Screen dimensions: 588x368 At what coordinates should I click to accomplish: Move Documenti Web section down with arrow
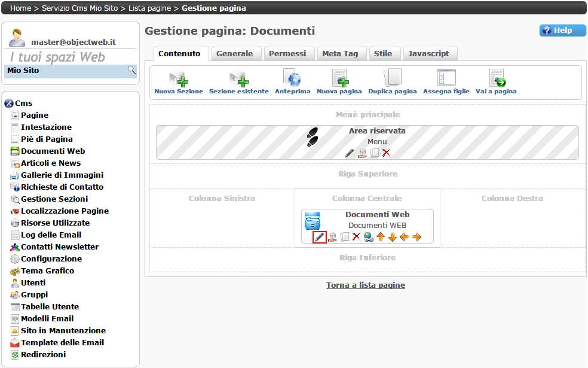(x=392, y=237)
